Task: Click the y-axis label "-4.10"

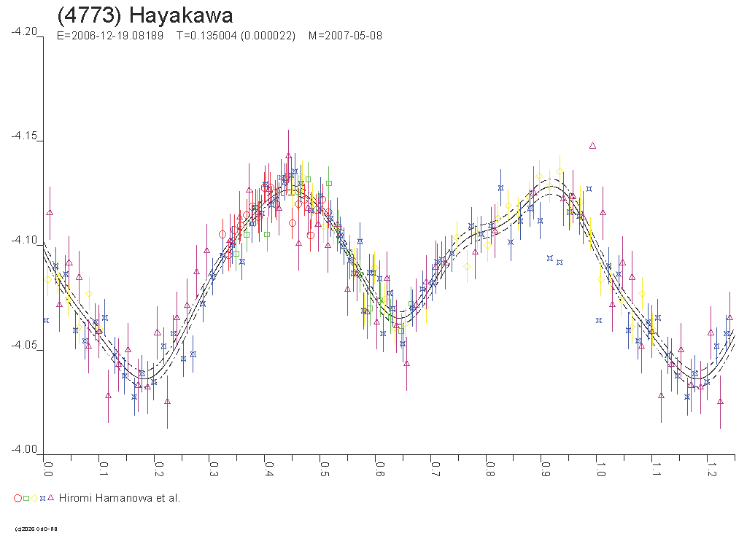Action: pyautogui.click(x=24, y=240)
